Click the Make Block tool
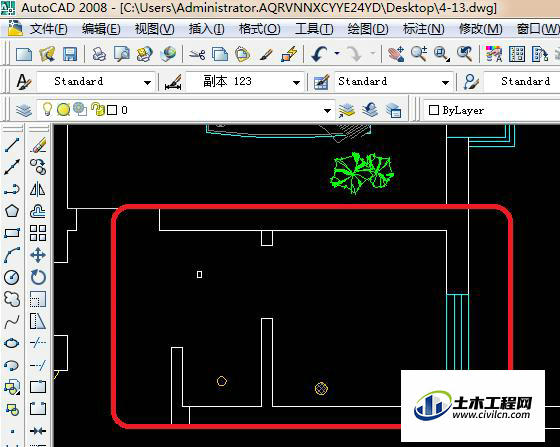This screenshot has width=560, height=447. pyautogui.click(x=12, y=410)
